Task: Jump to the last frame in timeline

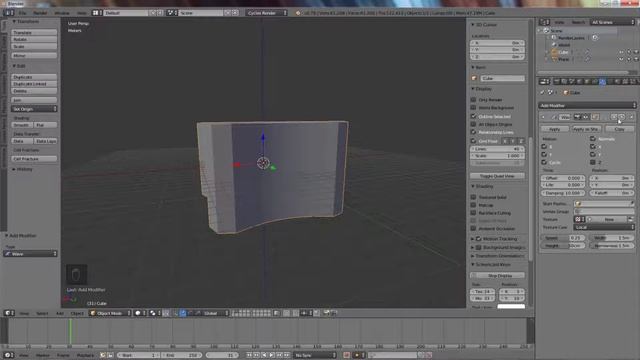Action: (287, 355)
